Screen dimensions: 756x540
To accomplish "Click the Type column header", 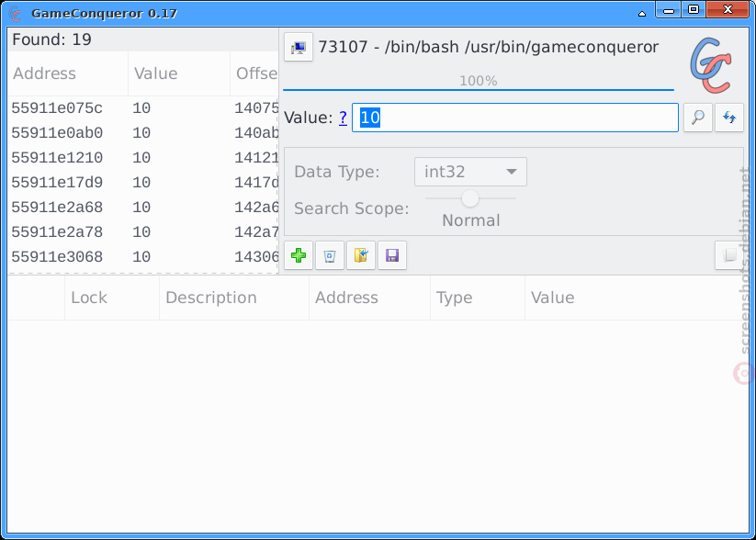I will click(478, 298).
